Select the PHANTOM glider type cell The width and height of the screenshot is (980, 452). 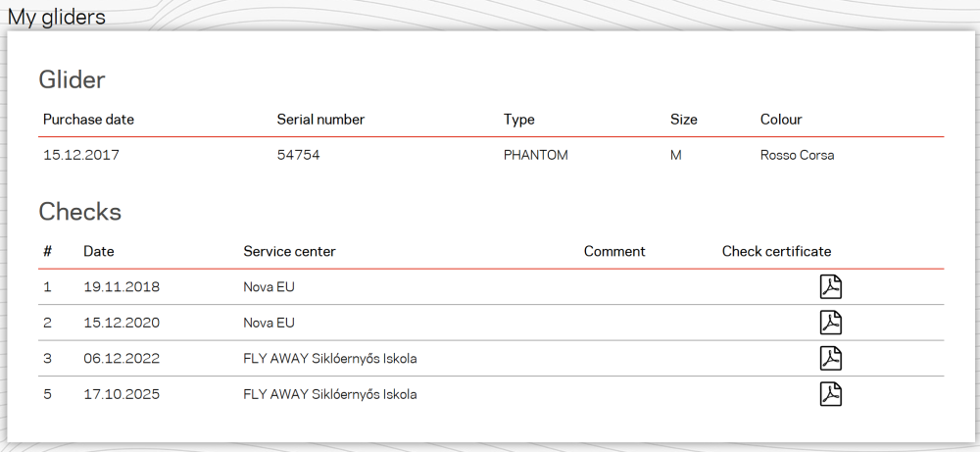535,155
